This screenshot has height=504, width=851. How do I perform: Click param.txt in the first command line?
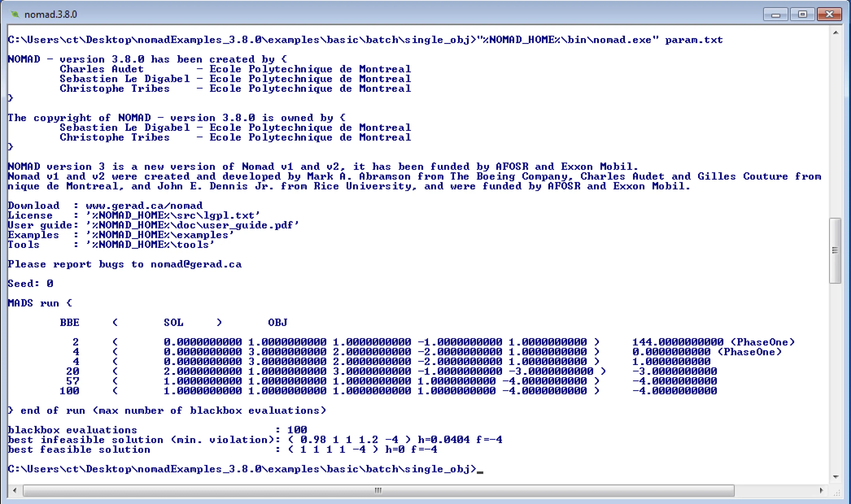pyautogui.click(x=694, y=40)
